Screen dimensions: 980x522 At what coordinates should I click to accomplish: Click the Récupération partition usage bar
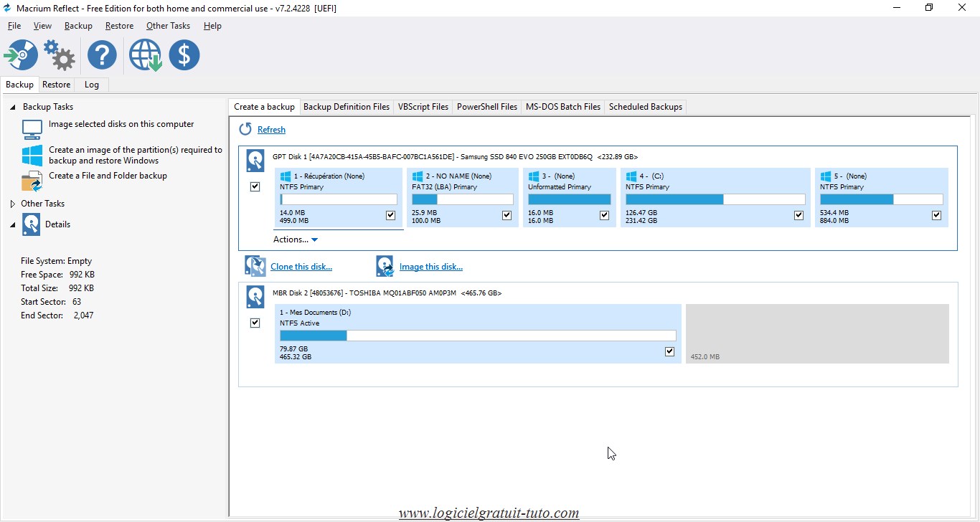pyautogui.click(x=339, y=199)
